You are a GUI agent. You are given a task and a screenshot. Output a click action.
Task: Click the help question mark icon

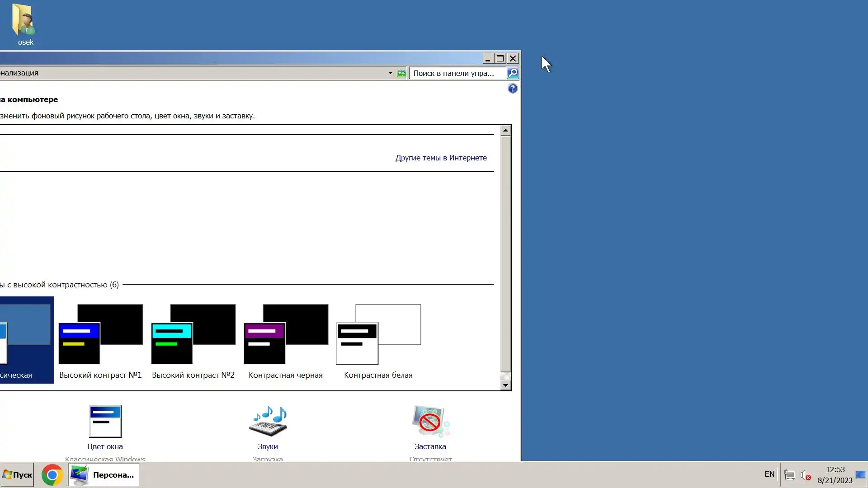coord(512,89)
